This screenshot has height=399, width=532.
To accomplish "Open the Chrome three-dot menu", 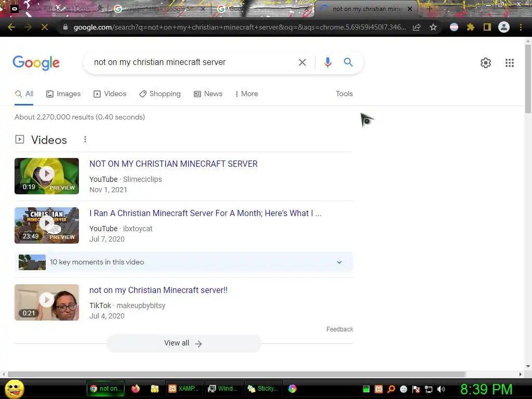I will pos(521,27).
